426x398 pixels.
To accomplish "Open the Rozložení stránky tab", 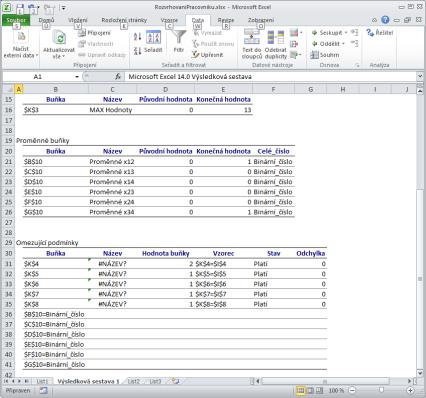I will tap(124, 20).
